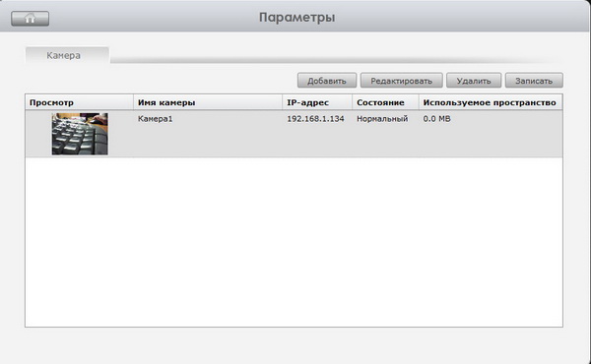This screenshot has height=364, width=591.
Task: Open the keyboard preview thumbnail of Камера1
Action: [x=80, y=134]
